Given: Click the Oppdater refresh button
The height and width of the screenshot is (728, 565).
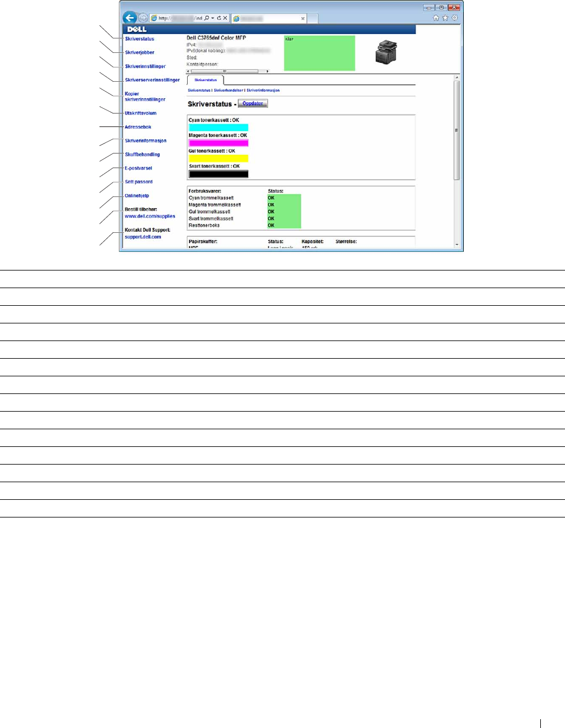Looking at the screenshot, I should coord(253,103).
